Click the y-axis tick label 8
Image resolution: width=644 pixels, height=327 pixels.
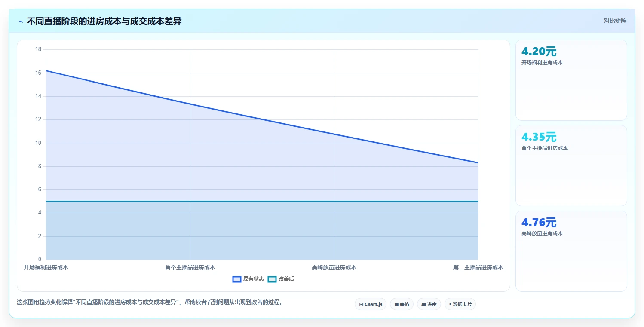[40, 166]
